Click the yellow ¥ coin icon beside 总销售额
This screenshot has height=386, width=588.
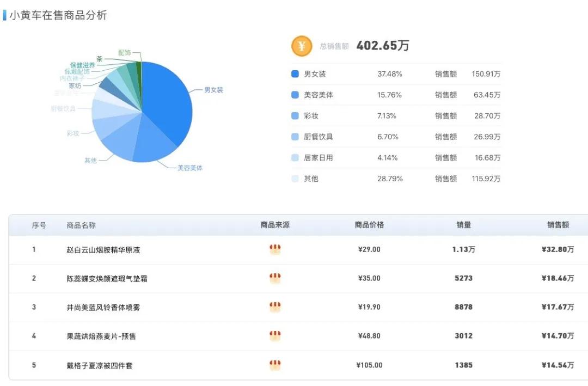click(301, 46)
